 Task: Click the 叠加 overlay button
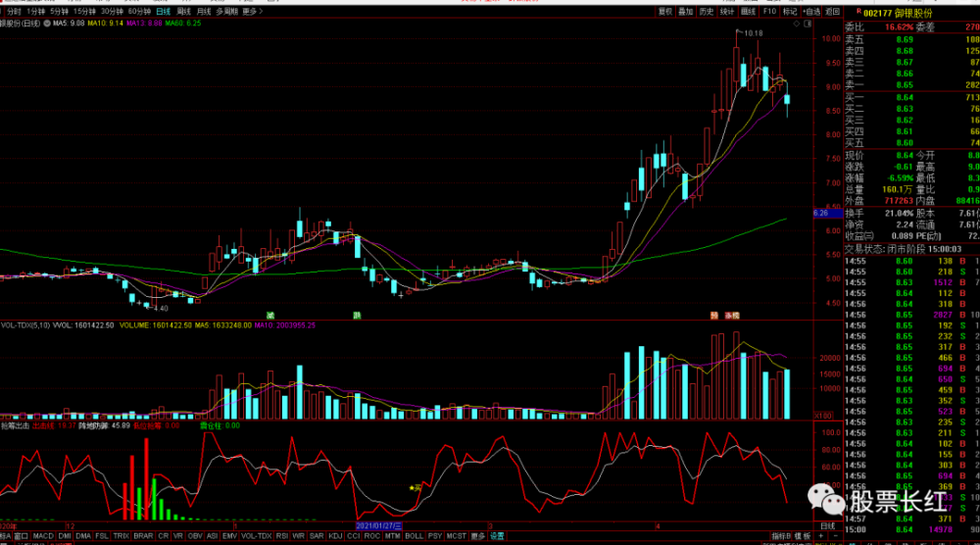pos(686,11)
